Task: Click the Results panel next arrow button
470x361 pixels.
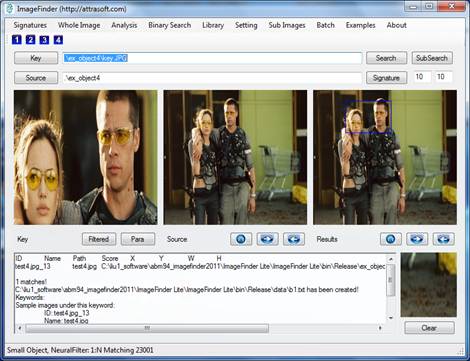Action: click(417, 239)
